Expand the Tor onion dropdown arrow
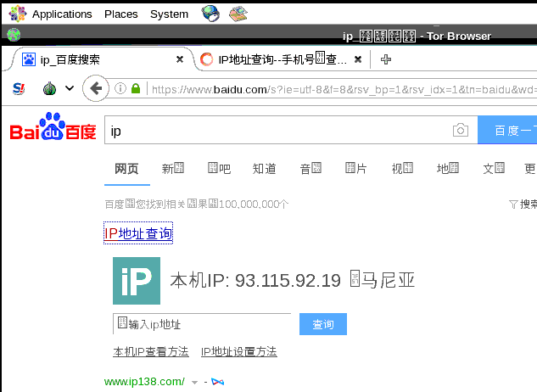 pos(70,88)
